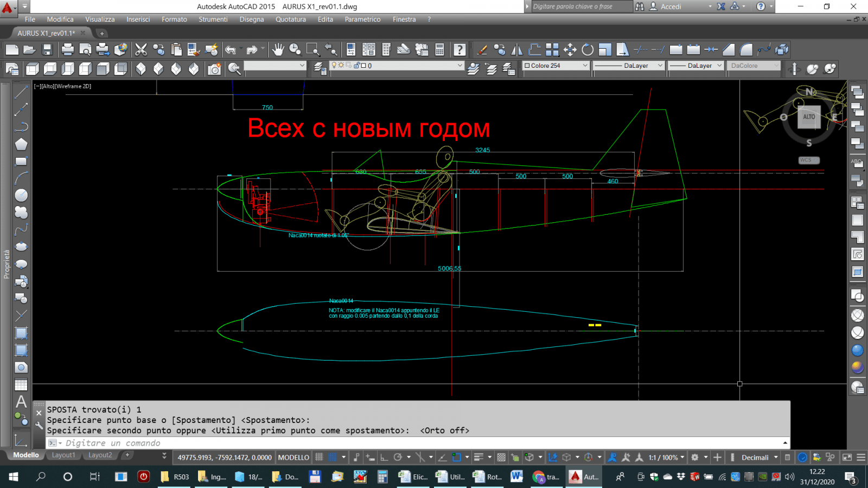The height and width of the screenshot is (488, 868).
Task: Select the DaLayer lineweight swatch control
Action: click(696, 66)
